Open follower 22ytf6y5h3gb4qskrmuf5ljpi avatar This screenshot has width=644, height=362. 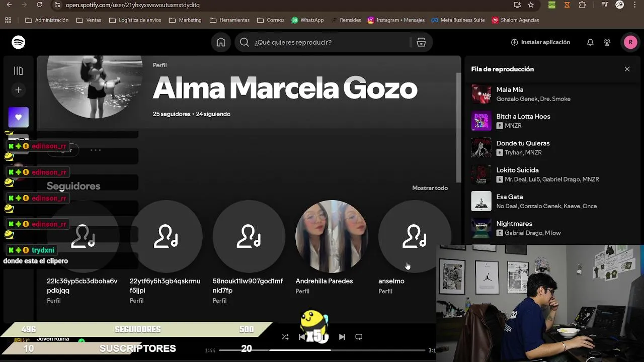click(166, 236)
